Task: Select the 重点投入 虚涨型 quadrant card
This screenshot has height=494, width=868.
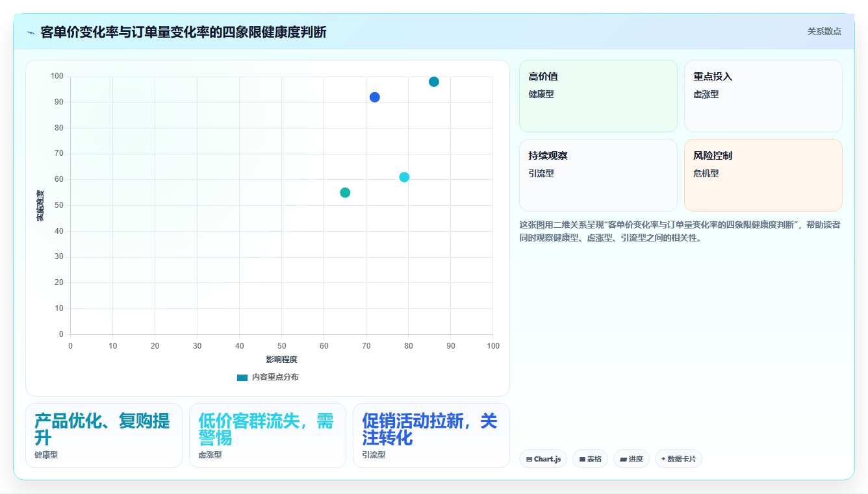Action: tap(763, 96)
